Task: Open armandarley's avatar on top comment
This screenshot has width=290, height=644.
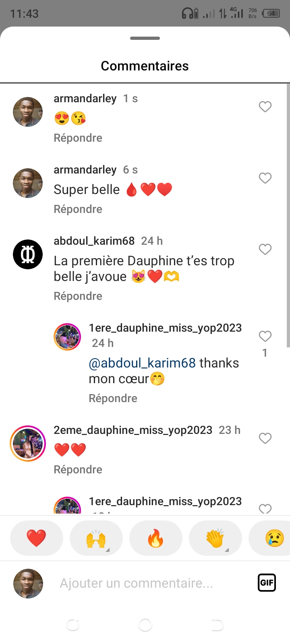Action: [28, 112]
